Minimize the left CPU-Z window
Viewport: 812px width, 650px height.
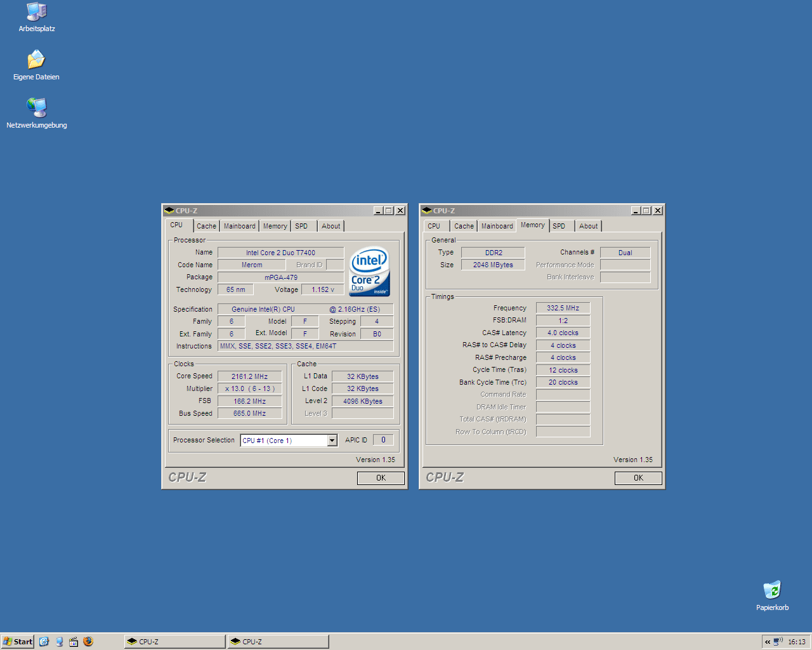tap(378, 211)
